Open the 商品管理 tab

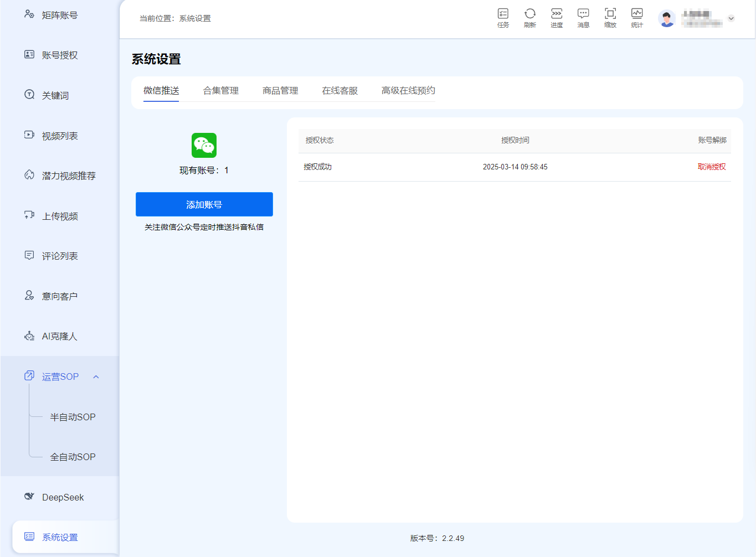pyautogui.click(x=280, y=90)
